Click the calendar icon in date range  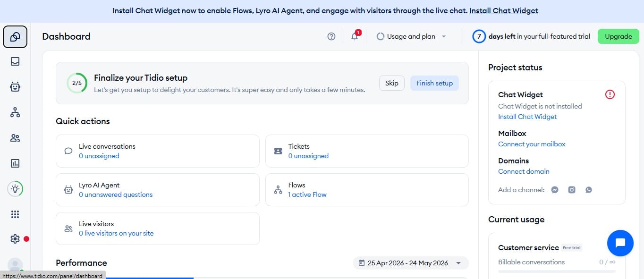[362, 263]
